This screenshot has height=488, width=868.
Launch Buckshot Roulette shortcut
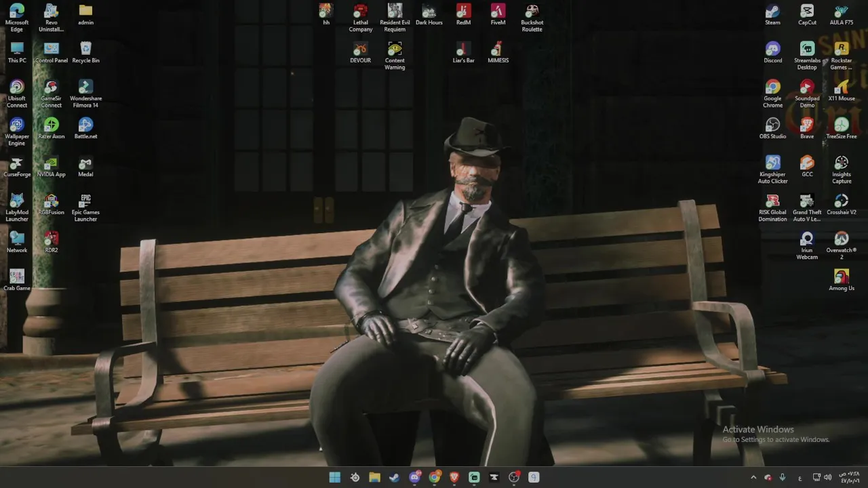pos(532,18)
